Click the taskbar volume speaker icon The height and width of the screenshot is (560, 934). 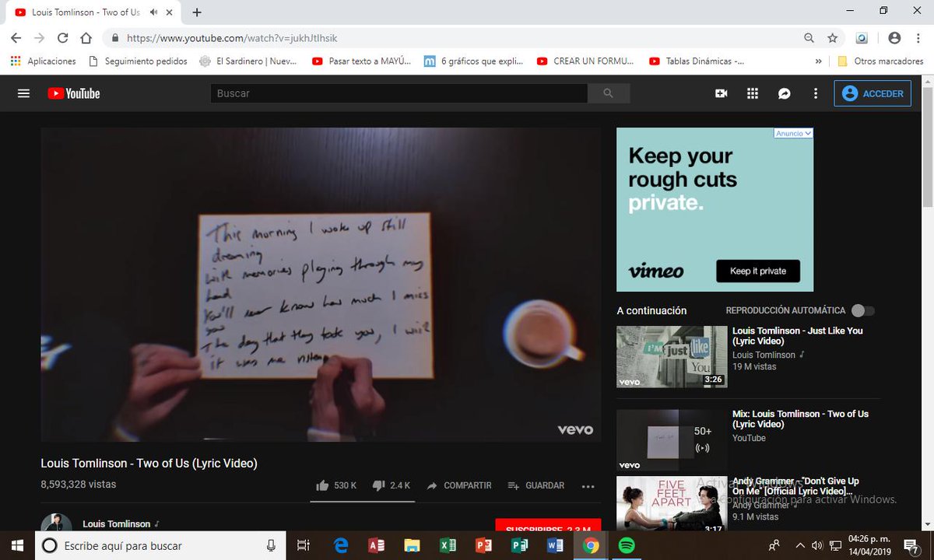coord(816,545)
